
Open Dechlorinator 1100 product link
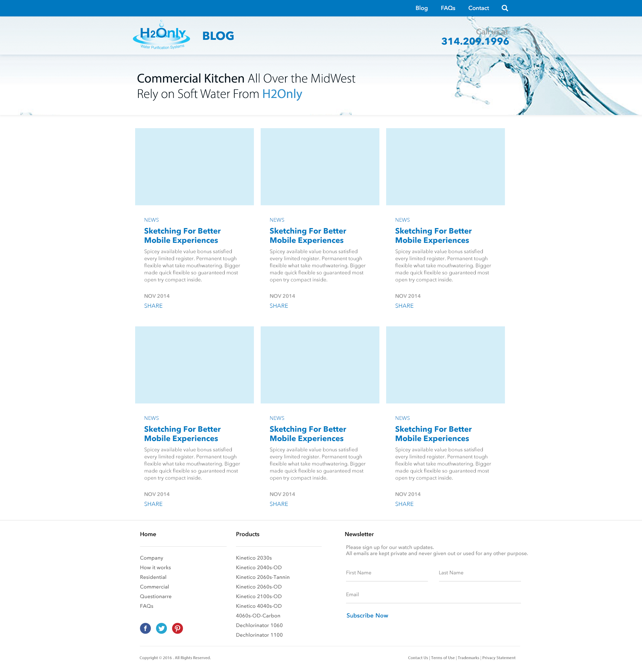point(259,635)
